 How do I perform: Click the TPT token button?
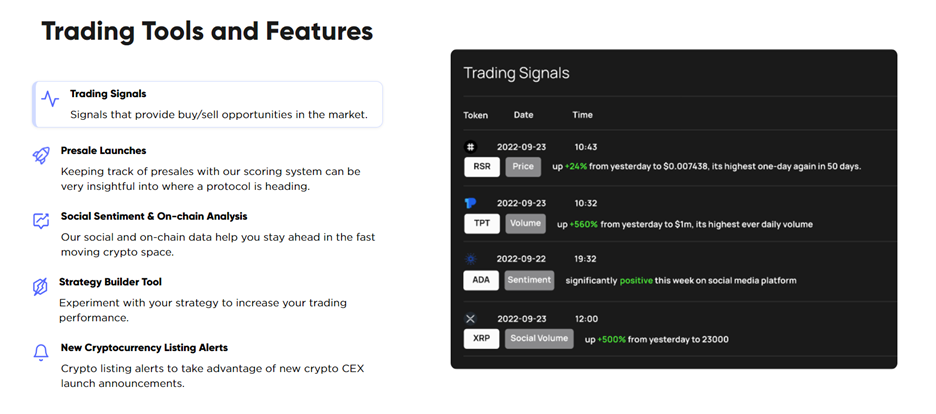(482, 224)
